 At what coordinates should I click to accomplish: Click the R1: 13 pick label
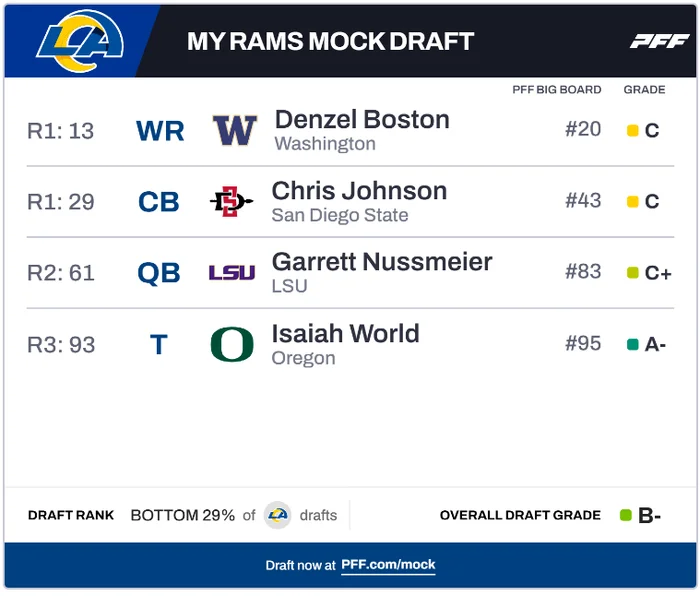point(60,130)
